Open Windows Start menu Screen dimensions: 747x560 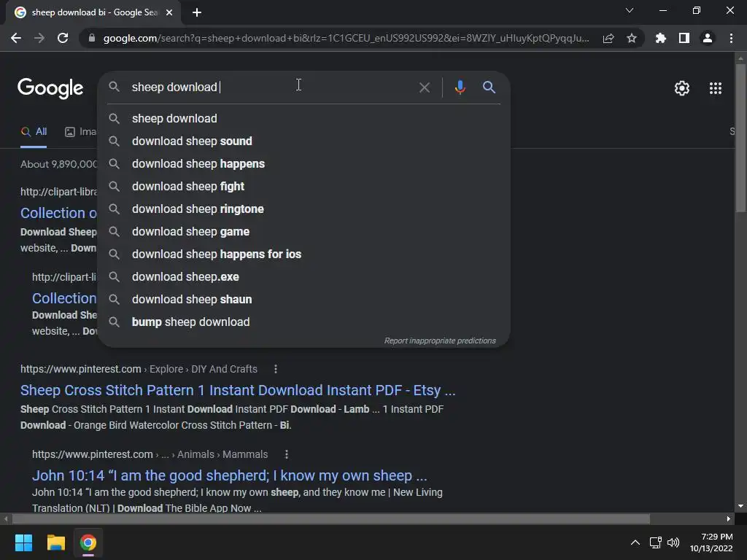coord(23,542)
